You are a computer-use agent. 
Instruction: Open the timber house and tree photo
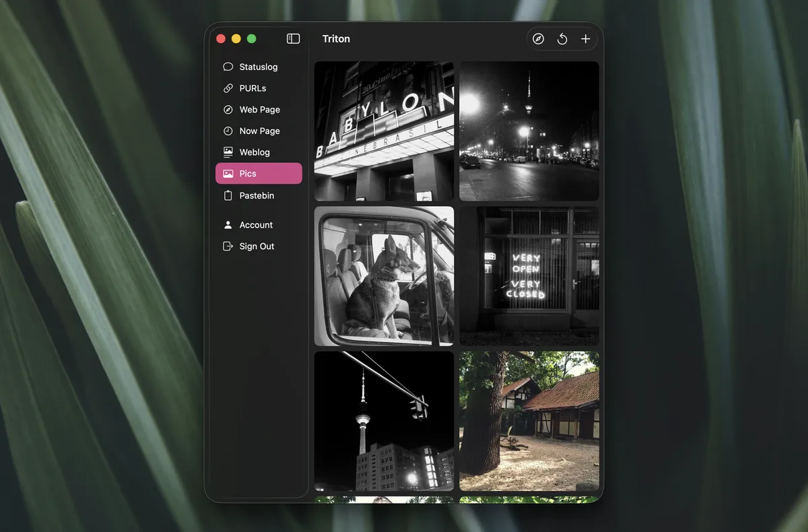(x=529, y=421)
